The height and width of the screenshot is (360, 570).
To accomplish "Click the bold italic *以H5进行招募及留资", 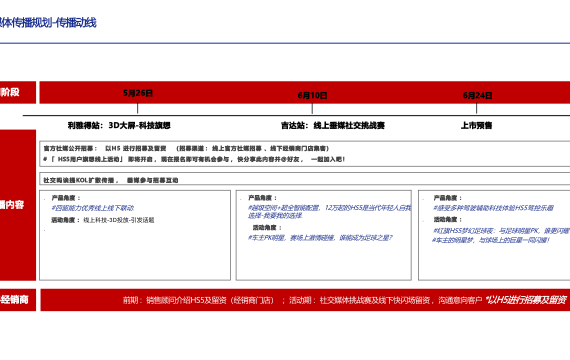I will [526, 300].
